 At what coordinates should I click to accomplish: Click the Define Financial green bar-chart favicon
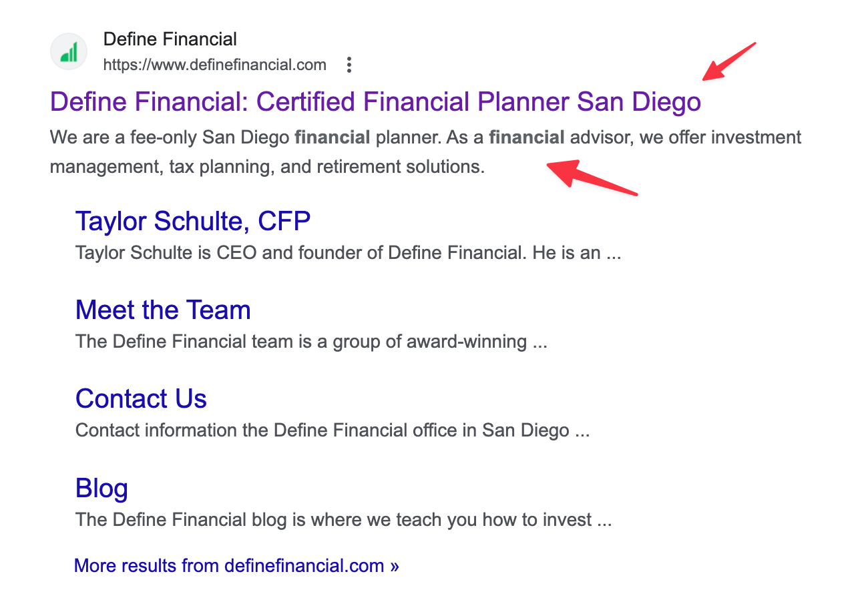pos(69,51)
